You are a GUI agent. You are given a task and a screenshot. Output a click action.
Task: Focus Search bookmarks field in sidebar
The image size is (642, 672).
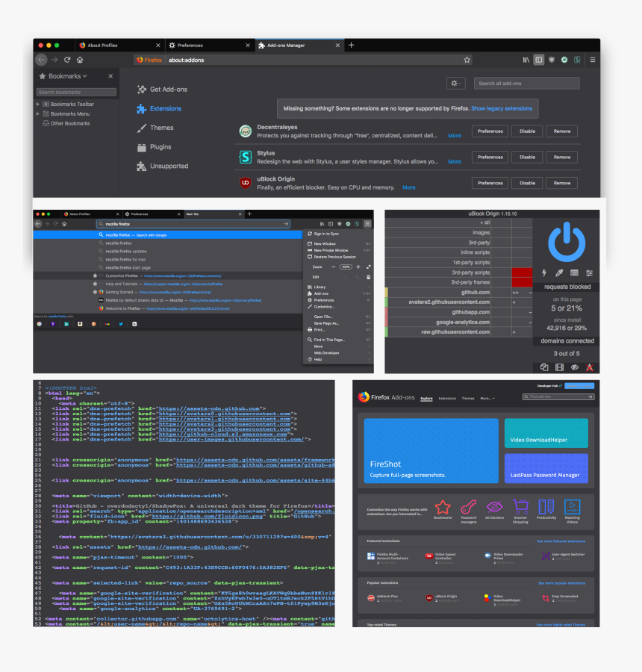tap(76, 92)
